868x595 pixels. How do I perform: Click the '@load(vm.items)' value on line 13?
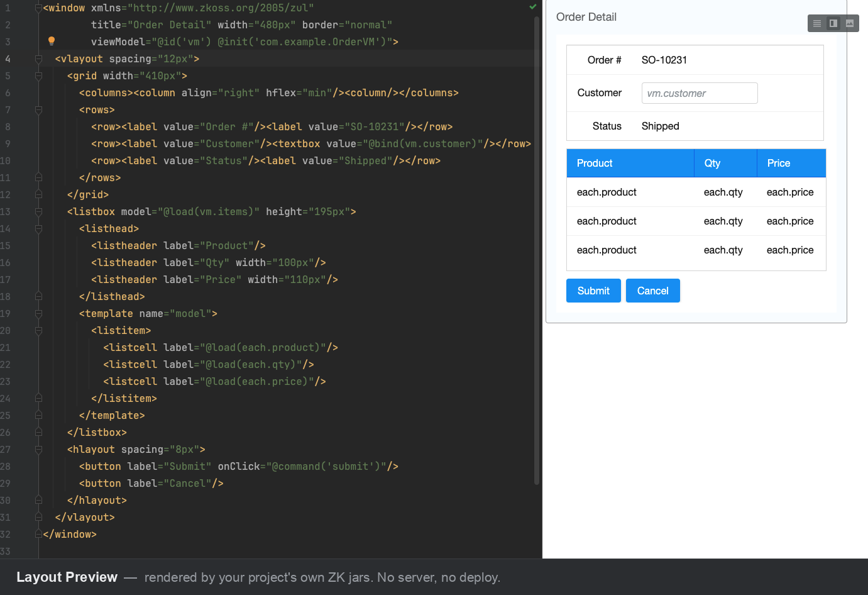click(209, 211)
